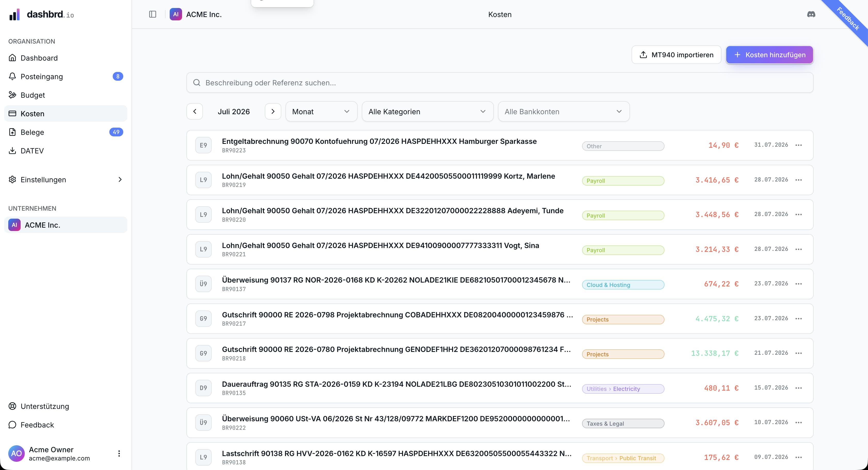Screen dimensions: 868x470
Task: Go to previous month arrow
Action: coord(195,111)
